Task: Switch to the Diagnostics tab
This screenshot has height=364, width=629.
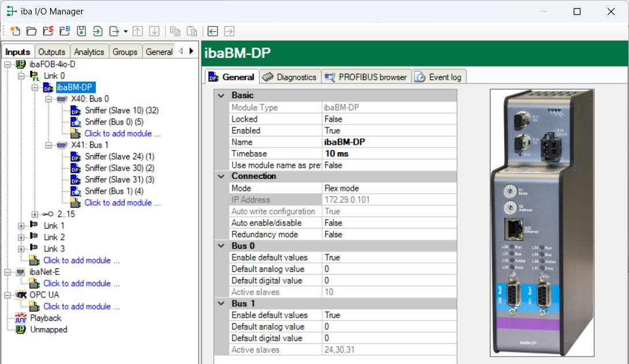Action: coord(289,77)
